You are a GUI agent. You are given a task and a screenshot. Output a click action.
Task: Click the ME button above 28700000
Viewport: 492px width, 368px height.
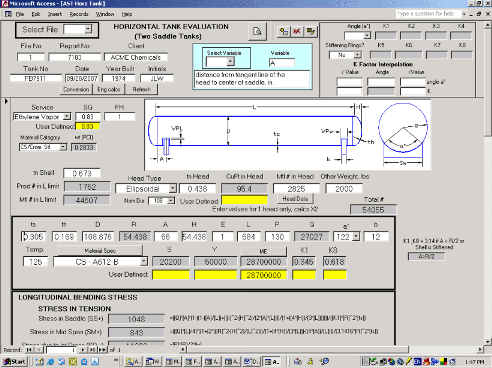(263, 251)
